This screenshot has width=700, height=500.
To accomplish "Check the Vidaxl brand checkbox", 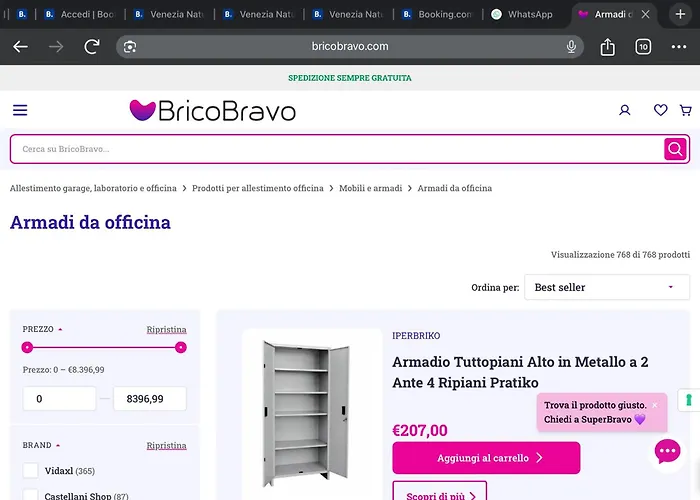I will (x=31, y=471).
